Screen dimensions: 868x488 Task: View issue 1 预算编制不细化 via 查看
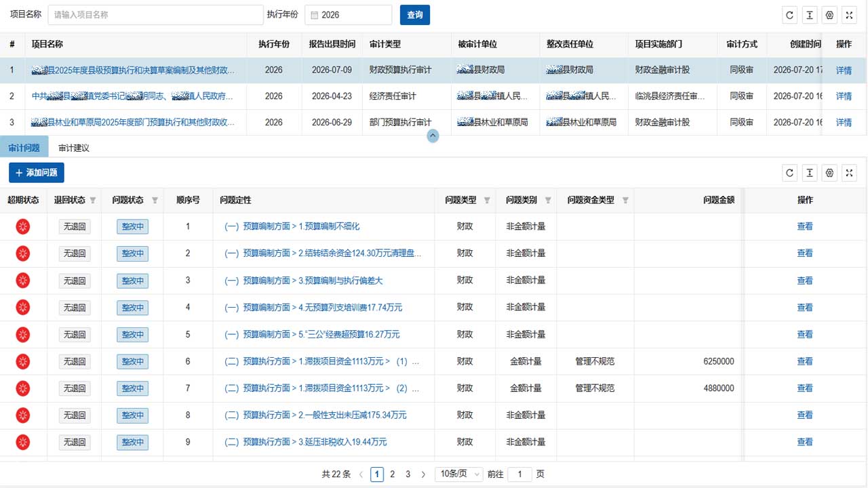(805, 226)
